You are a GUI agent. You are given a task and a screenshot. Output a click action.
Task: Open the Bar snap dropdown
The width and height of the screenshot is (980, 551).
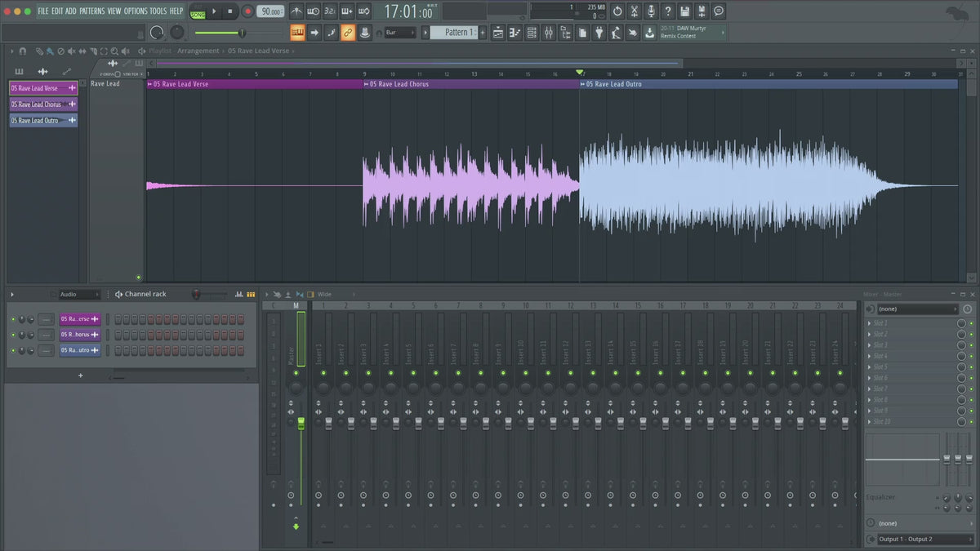click(x=400, y=33)
